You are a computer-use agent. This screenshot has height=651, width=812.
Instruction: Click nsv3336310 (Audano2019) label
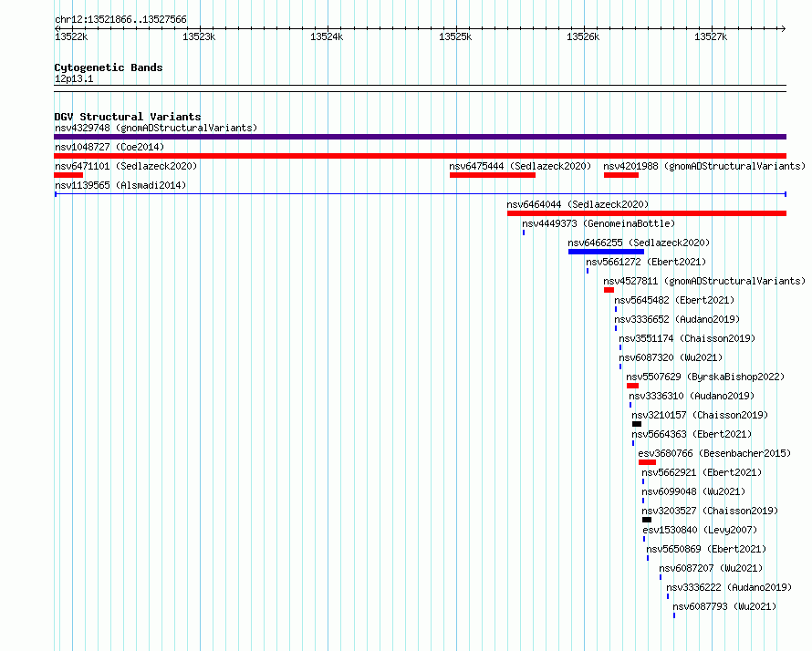pyautogui.click(x=692, y=396)
